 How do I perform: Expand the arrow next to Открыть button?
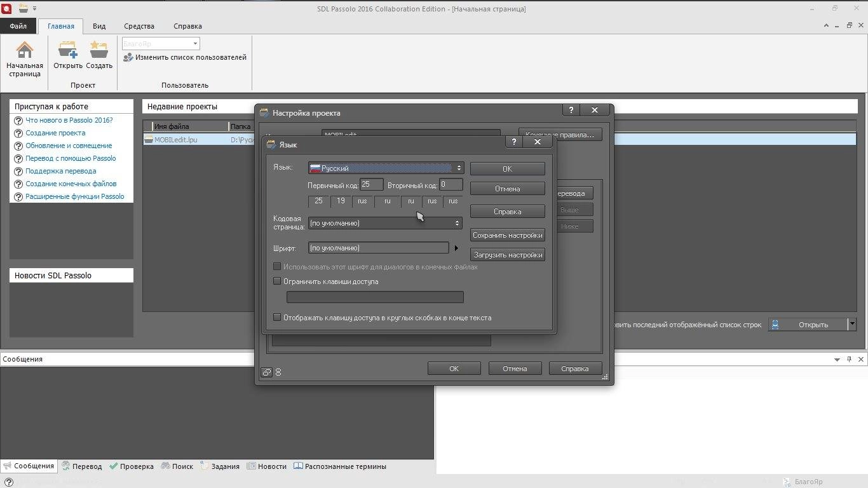(x=852, y=325)
